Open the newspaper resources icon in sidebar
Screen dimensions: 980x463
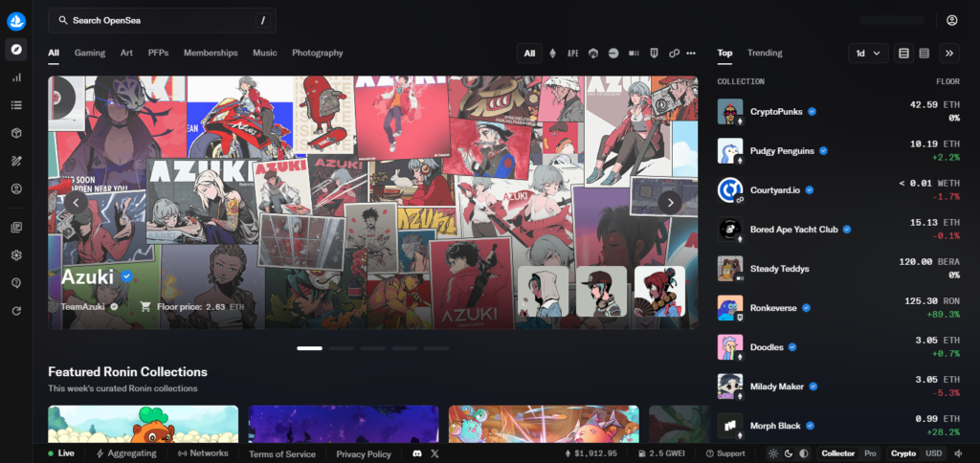tap(16, 228)
